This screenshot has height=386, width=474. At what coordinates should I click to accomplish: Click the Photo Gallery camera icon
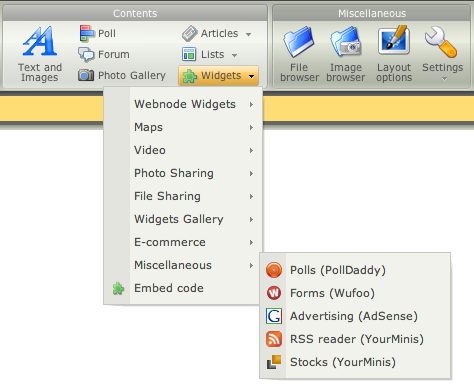pyautogui.click(x=86, y=75)
